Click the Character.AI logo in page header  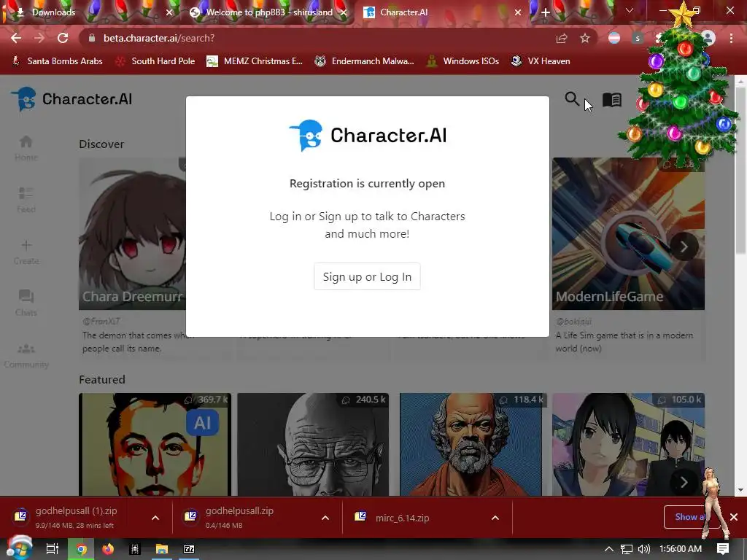click(72, 98)
